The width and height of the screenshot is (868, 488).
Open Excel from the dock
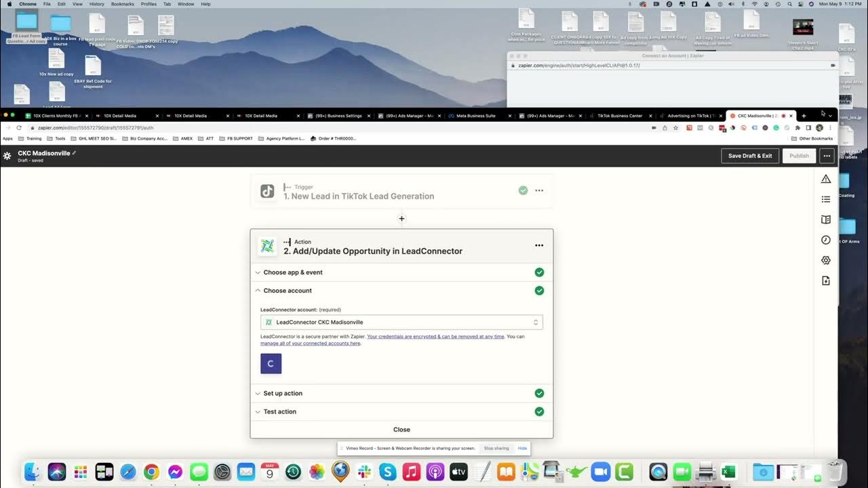[729, 472]
